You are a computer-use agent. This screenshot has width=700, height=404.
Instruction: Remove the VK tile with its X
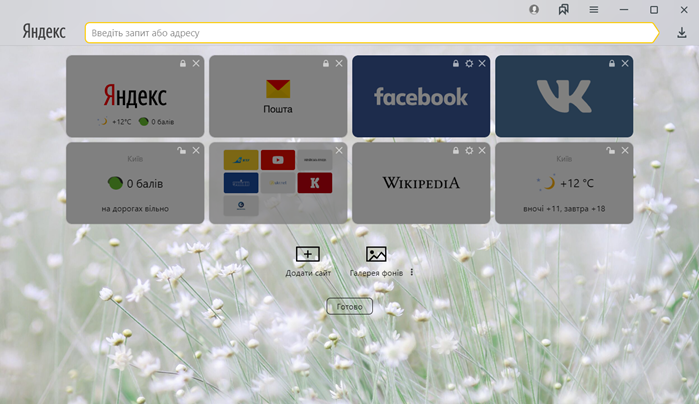click(x=625, y=63)
